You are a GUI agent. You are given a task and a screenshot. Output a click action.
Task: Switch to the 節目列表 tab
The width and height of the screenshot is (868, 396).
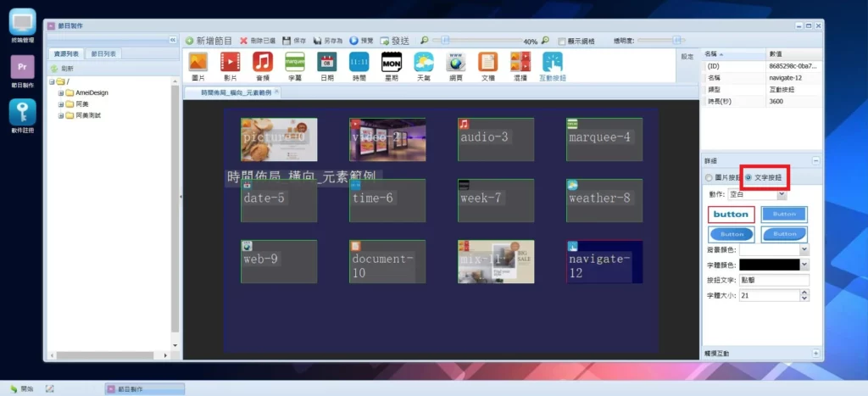[105, 54]
